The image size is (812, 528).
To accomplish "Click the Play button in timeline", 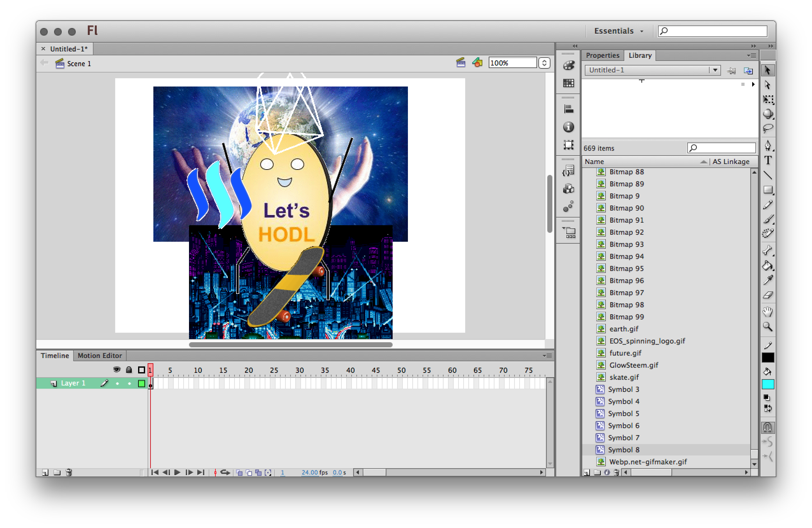I will coord(178,472).
